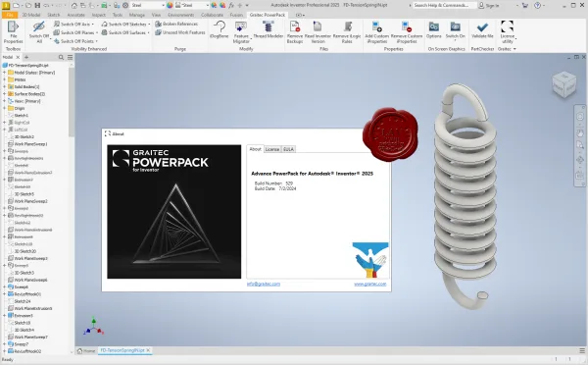Viewport: 588px width, 365px height.
Task: Expand the Graitec panel dropdown
Action: 514,49
